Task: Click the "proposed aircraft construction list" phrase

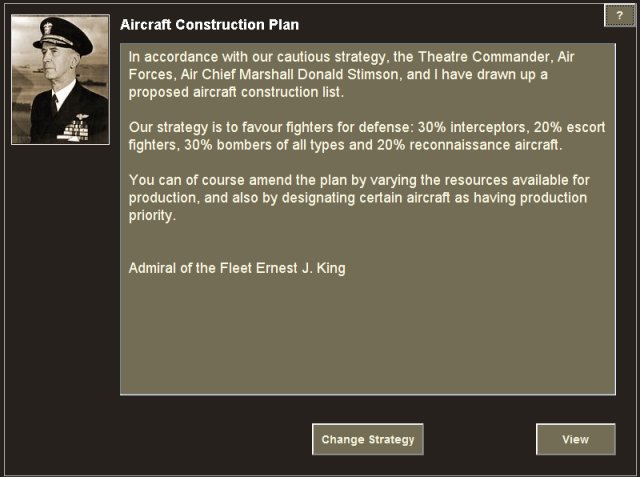Action: tap(237, 90)
